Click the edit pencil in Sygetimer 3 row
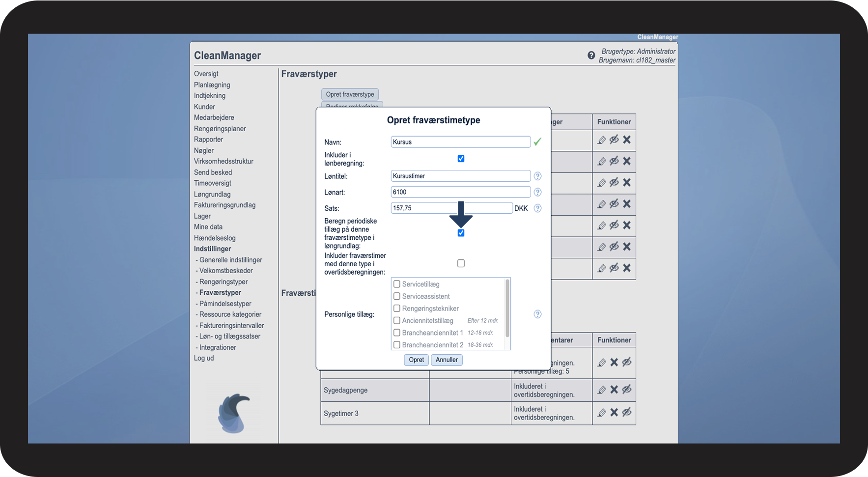The width and height of the screenshot is (868, 477). [602, 413]
